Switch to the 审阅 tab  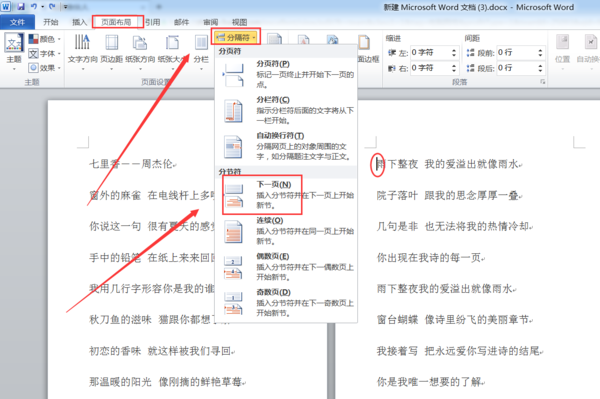point(210,22)
